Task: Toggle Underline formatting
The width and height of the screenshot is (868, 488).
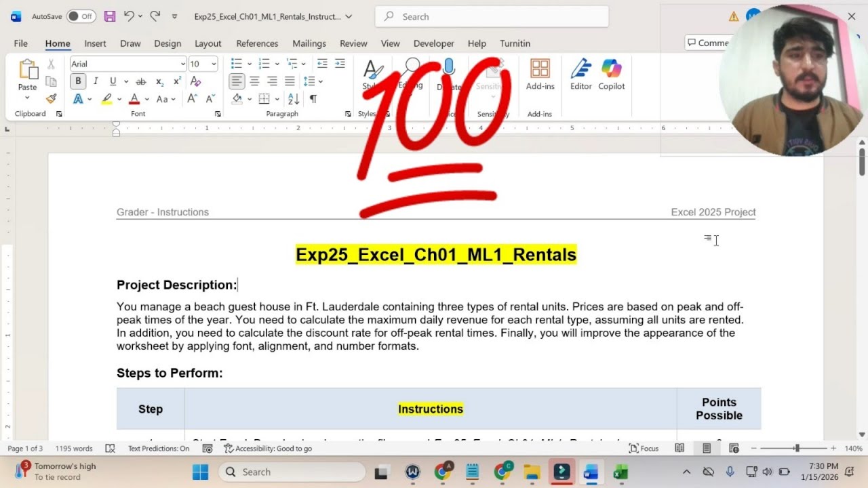Action: (x=113, y=81)
